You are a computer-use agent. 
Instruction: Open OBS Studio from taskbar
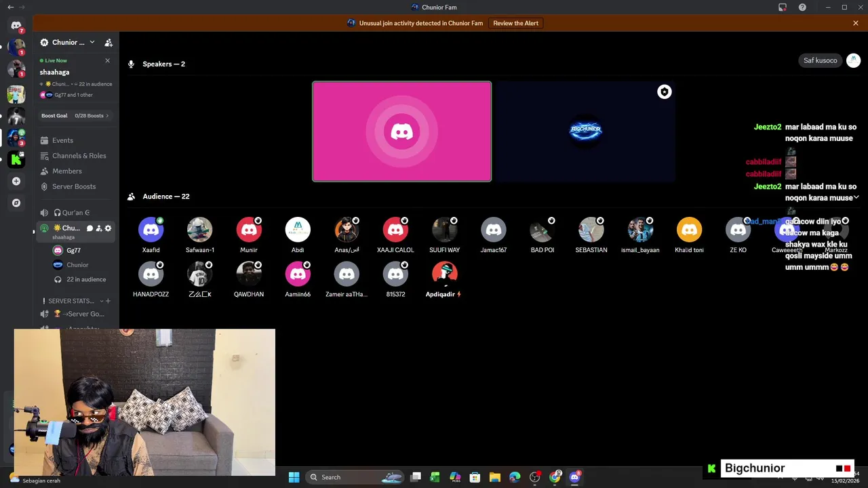(x=535, y=477)
